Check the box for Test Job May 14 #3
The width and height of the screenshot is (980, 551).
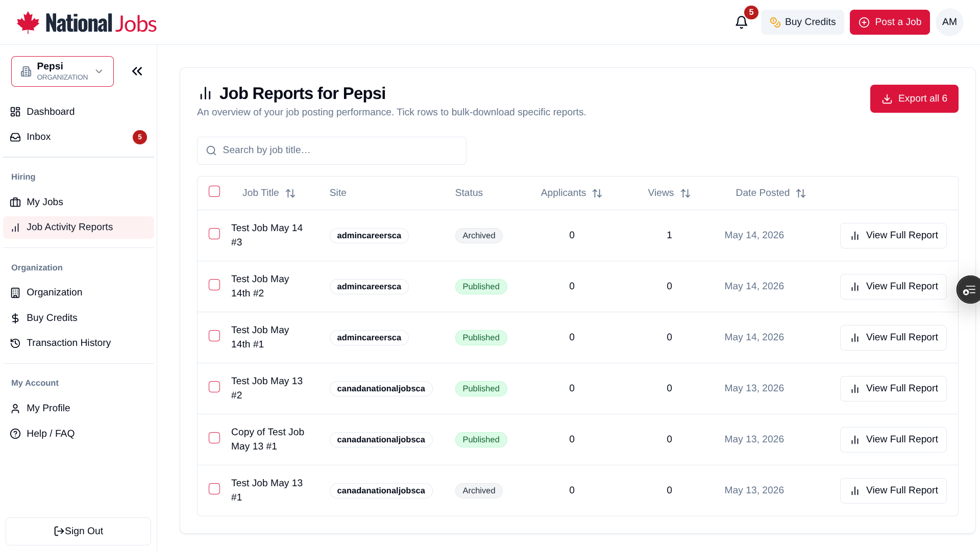pos(214,234)
